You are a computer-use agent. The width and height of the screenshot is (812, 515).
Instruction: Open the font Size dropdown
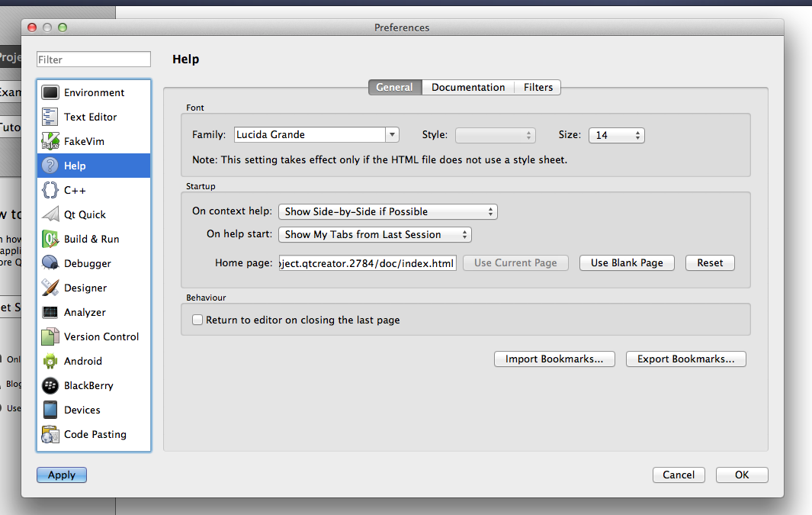616,135
